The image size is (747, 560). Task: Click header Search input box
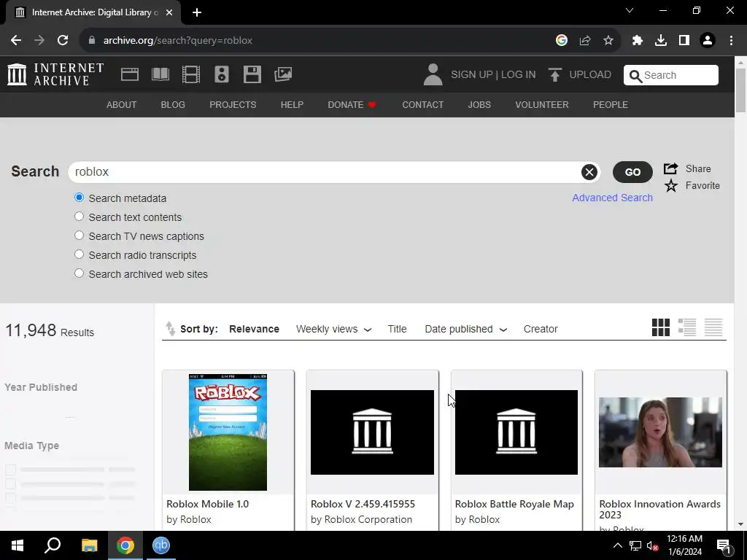pyautogui.click(x=671, y=75)
